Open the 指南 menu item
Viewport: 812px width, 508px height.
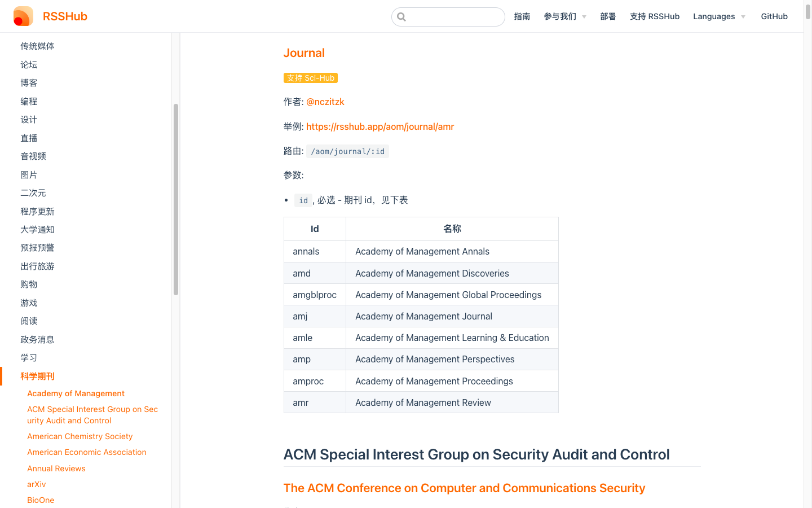(x=522, y=16)
